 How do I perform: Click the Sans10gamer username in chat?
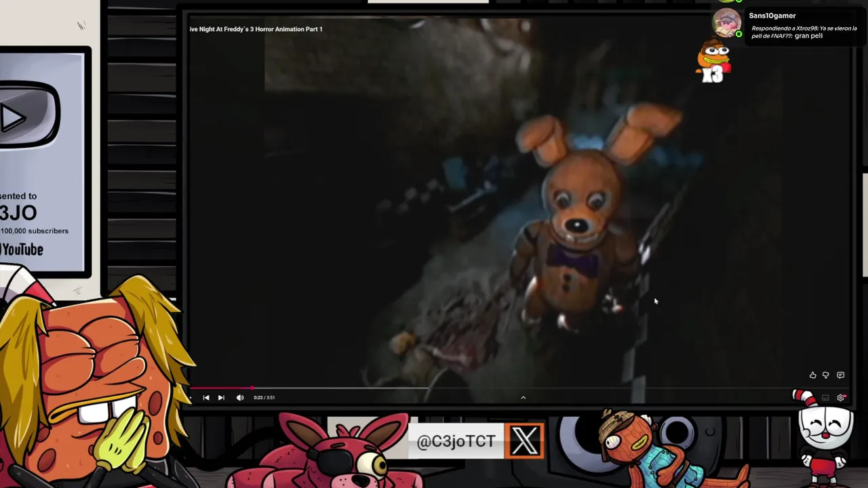pyautogui.click(x=772, y=16)
